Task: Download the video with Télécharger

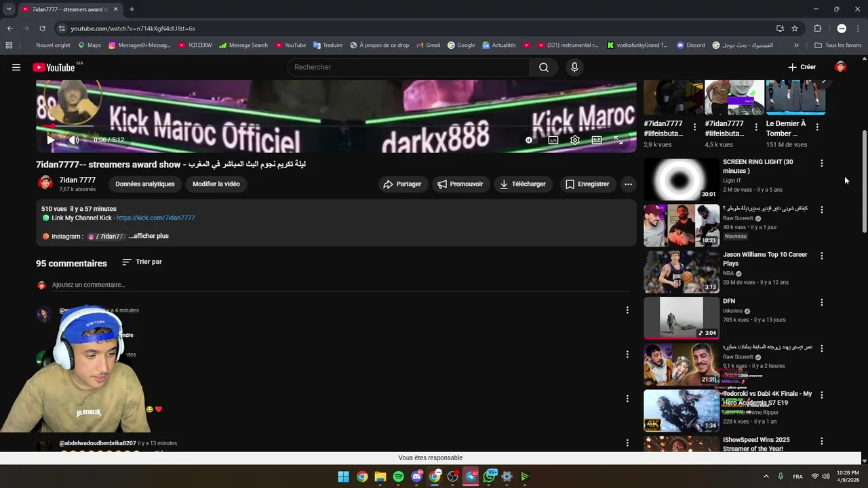Action: 523,184
